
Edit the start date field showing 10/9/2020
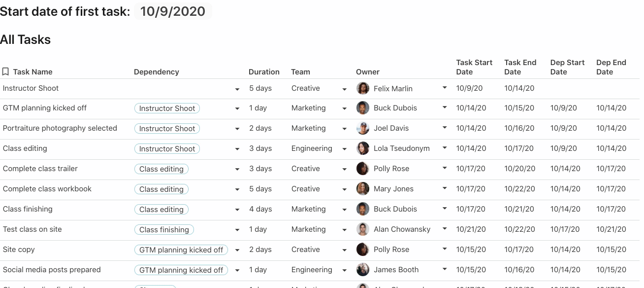coord(173,11)
